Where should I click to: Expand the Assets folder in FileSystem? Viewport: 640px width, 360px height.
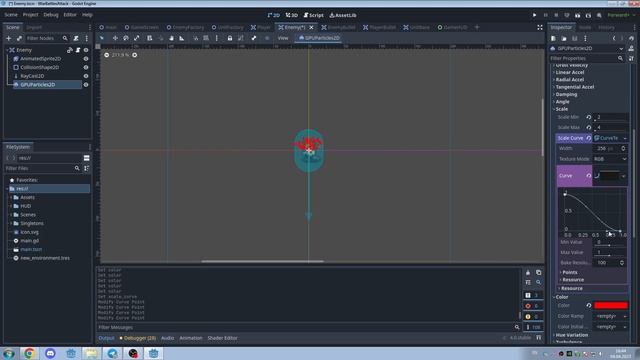tap(11, 197)
